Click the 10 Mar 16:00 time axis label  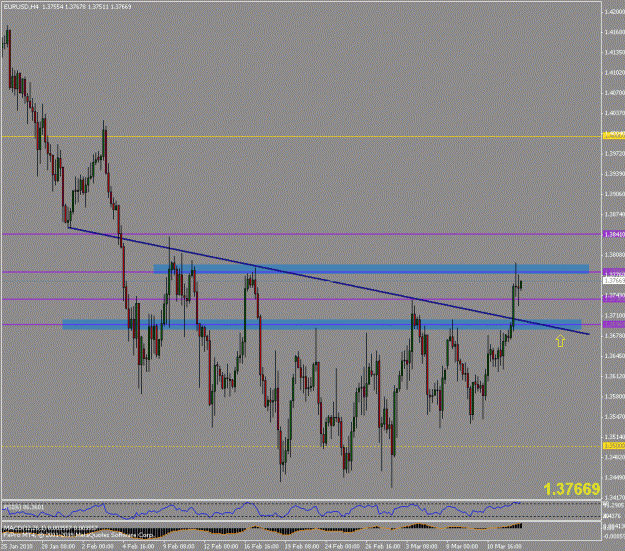pos(503,546)
